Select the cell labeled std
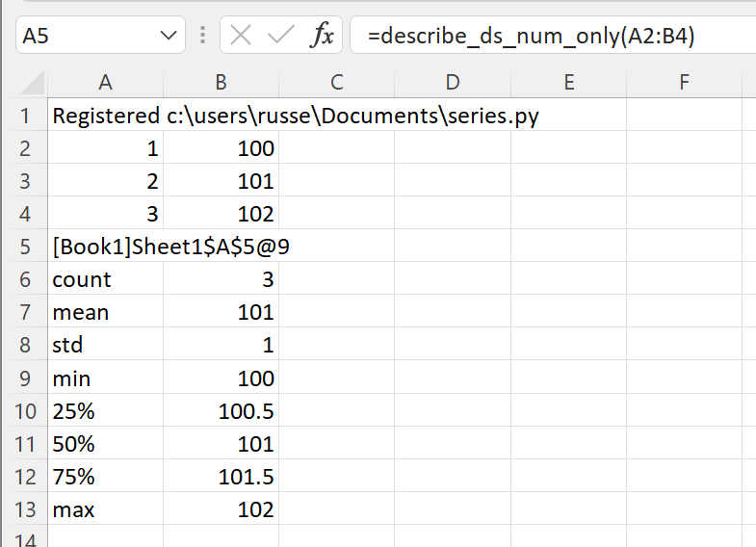 tap(106, 345)
